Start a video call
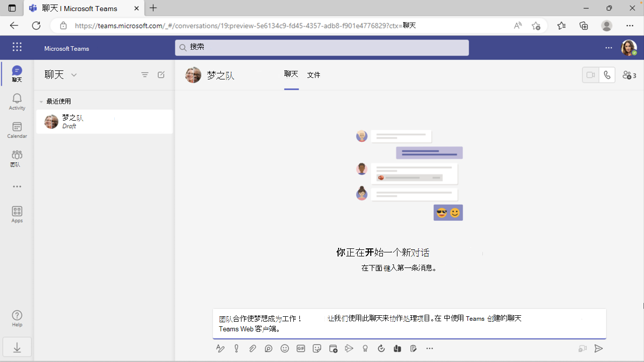Viewport: 644px width, 362px height. click(591, 75)
